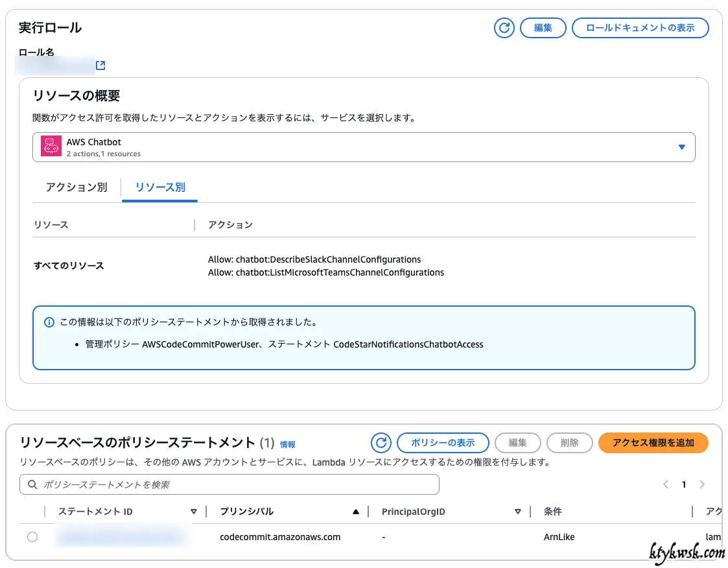Click the 編集 button for execution role

tap(543, 28)
